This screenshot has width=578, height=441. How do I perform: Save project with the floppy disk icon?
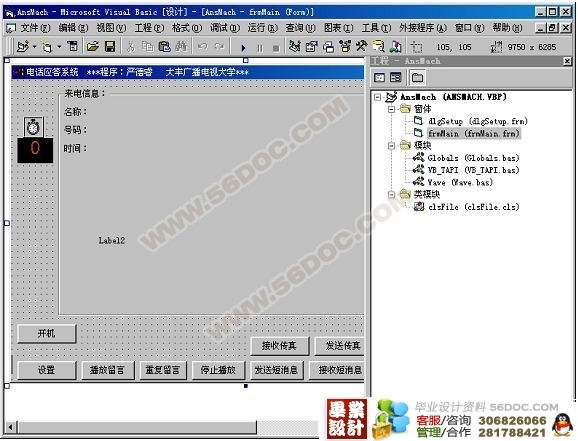[x=110, y=47]
